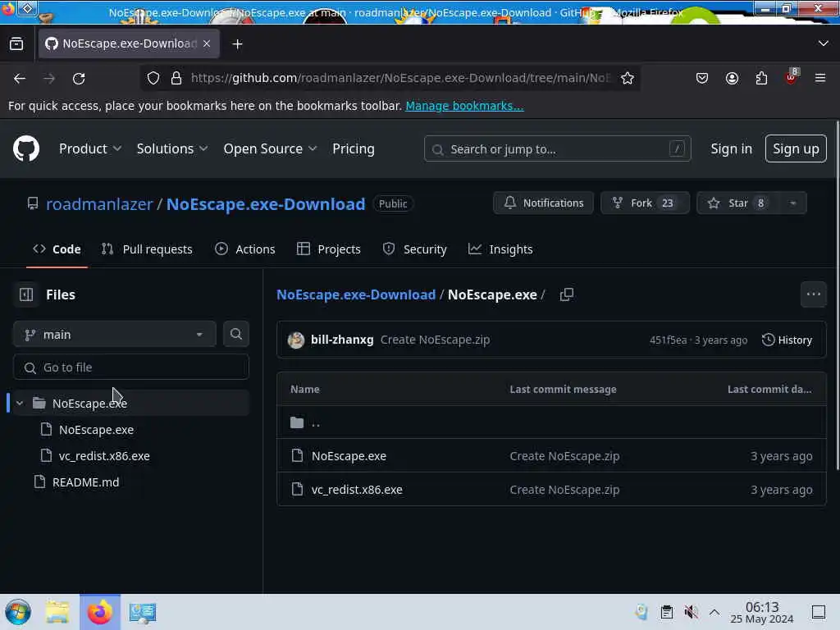Image resolution: width=840 pixels, height=630 pixels.
Task: Switch to the Security tab
Action: pos(414,249)
